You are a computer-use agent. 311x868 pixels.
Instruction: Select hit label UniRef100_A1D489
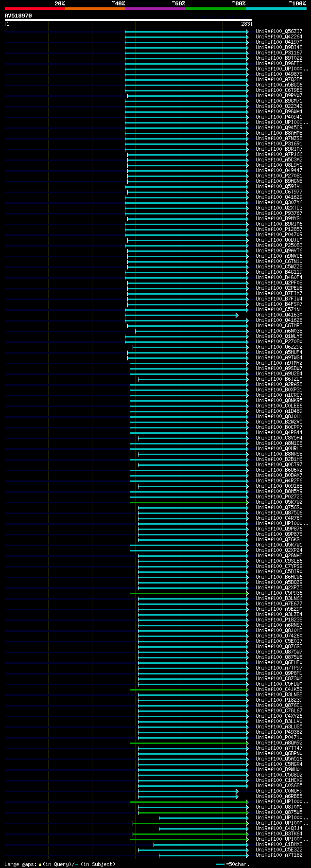(279, 411)
